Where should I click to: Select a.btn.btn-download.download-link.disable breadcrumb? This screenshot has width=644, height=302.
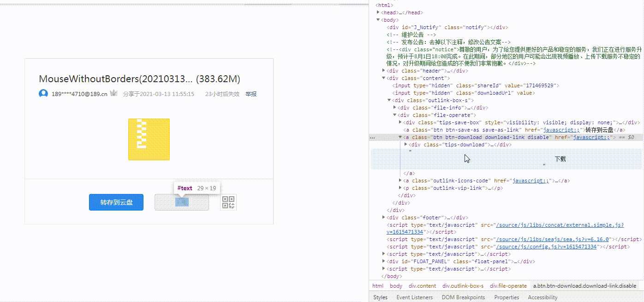[584, 286]
